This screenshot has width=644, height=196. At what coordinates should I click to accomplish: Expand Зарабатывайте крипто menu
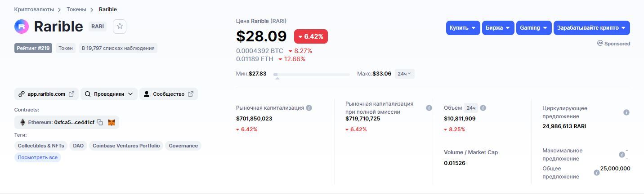coord(591,28)
